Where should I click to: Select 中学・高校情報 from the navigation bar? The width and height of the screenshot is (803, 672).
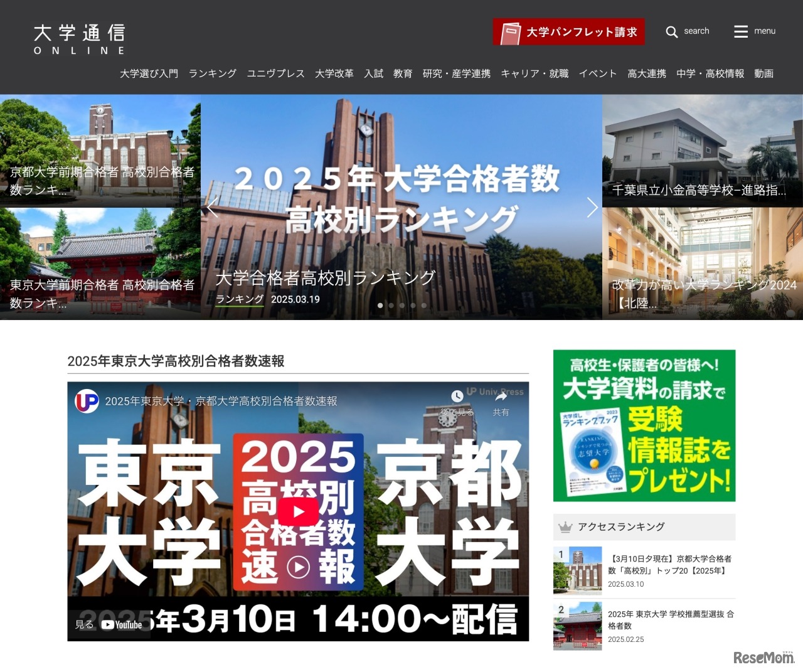710,73
